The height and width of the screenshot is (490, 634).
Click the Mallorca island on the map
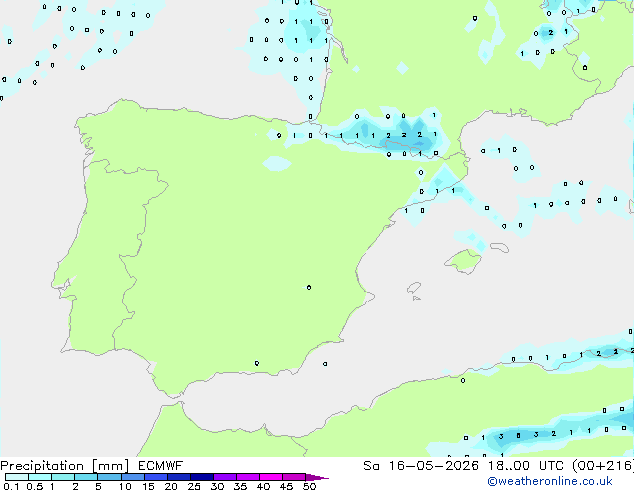pos(463,262)
